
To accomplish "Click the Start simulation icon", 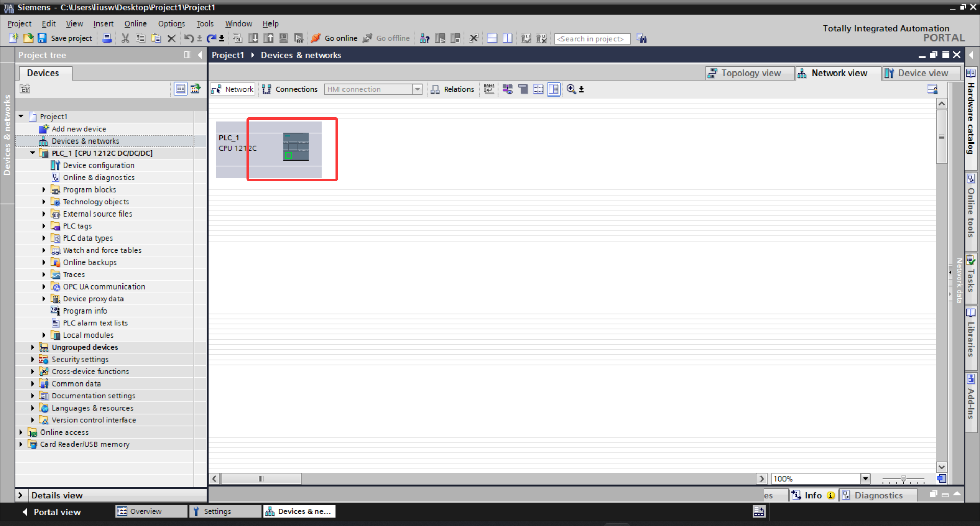I will 284,38.
